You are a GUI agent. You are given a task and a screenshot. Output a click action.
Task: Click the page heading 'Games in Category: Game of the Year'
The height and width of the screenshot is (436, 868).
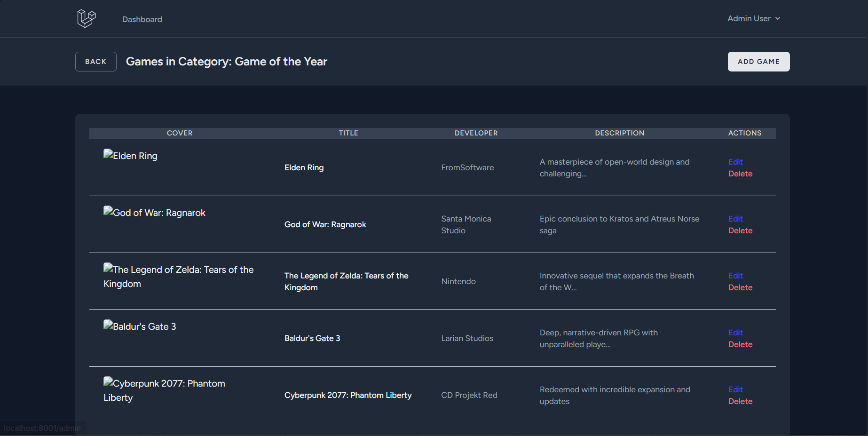[227, 62]
